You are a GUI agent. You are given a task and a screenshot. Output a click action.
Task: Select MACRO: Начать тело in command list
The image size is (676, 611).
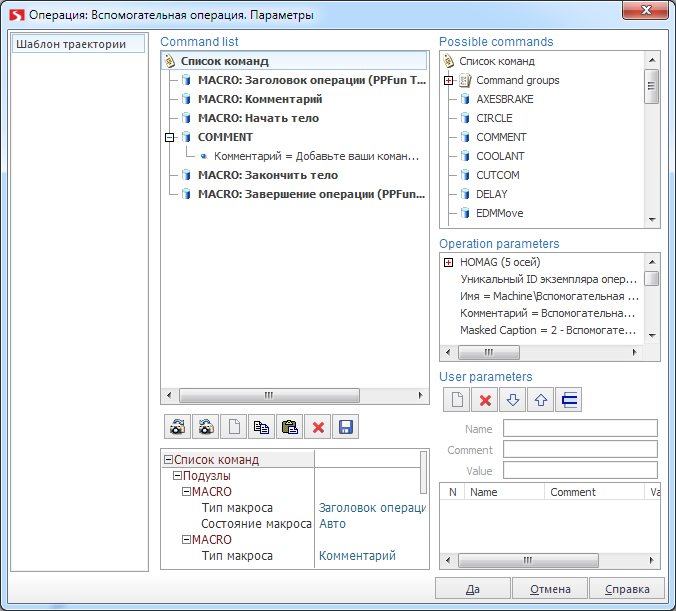click(258, 118)
